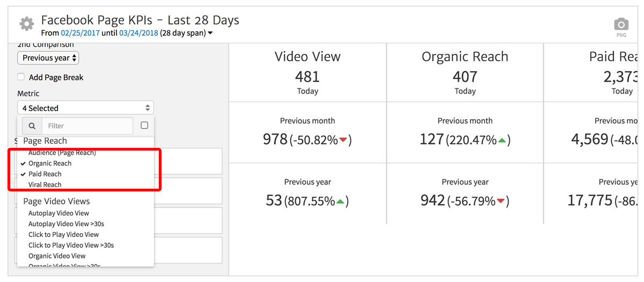Click the 03/24/2018 end date link
This screenshot has height=282, width=644.
[138, 33]
